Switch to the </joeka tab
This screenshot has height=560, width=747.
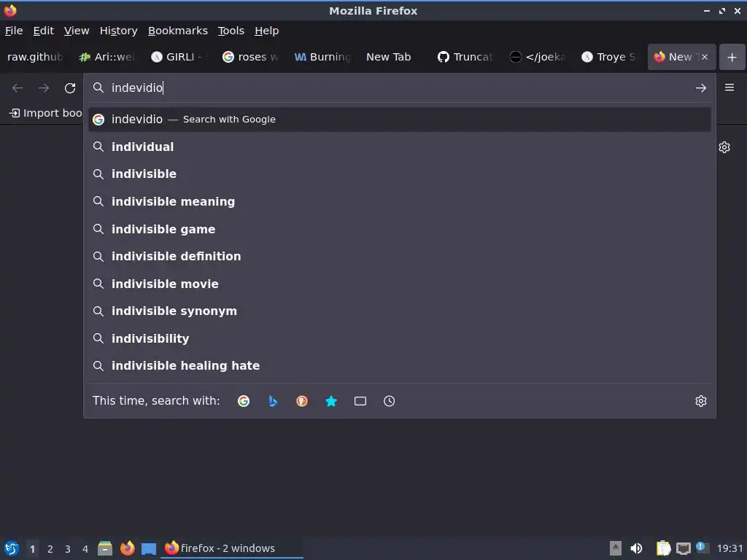click(x=538, y=57)
